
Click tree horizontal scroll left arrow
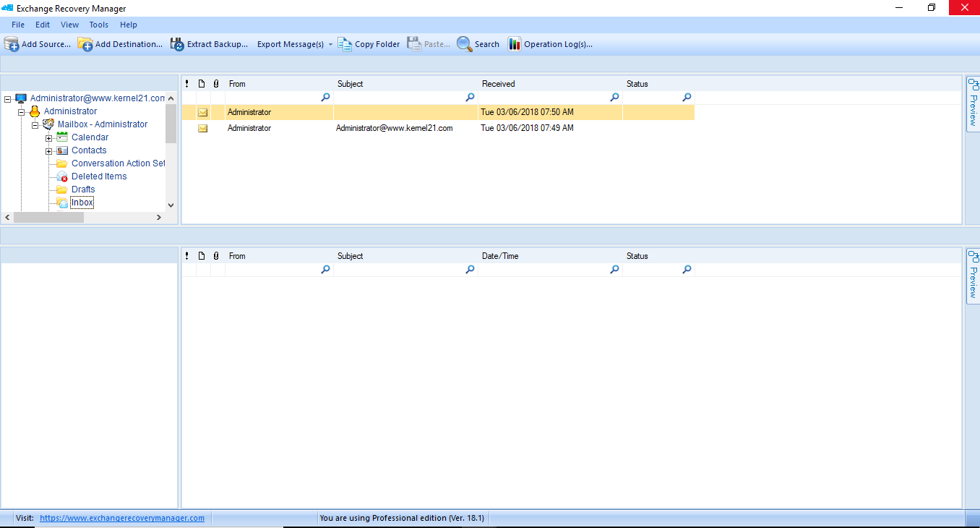coord(7,217)
